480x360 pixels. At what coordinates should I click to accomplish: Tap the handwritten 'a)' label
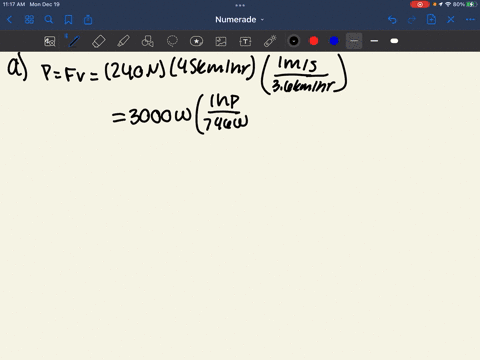click(x=17, y=67)
